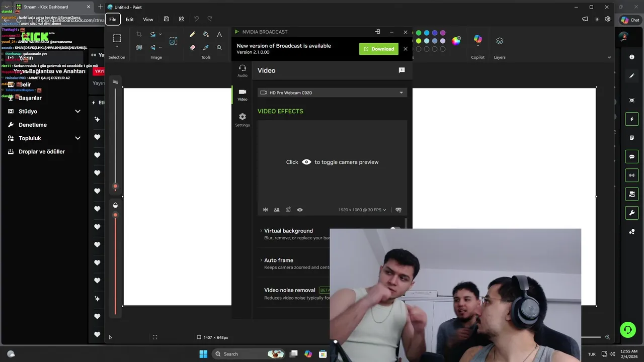Select the green color swatch in Paint
Image resolution: width=644 pixels, height=362 pixels.
(x=419, y=33)
